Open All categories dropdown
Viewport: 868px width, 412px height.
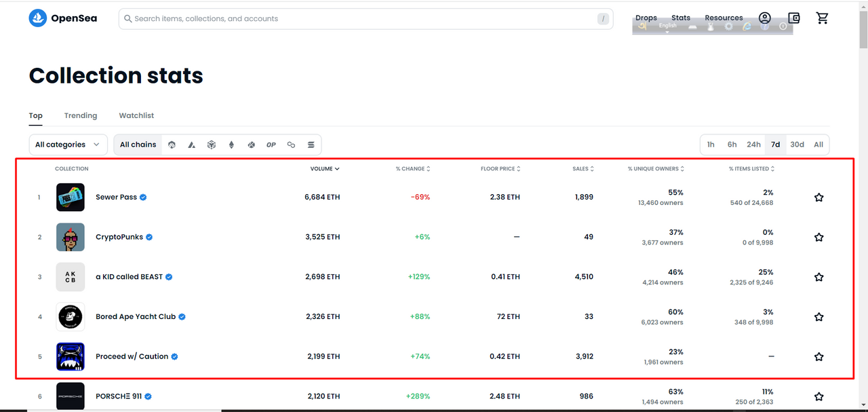tap(68, 145)
